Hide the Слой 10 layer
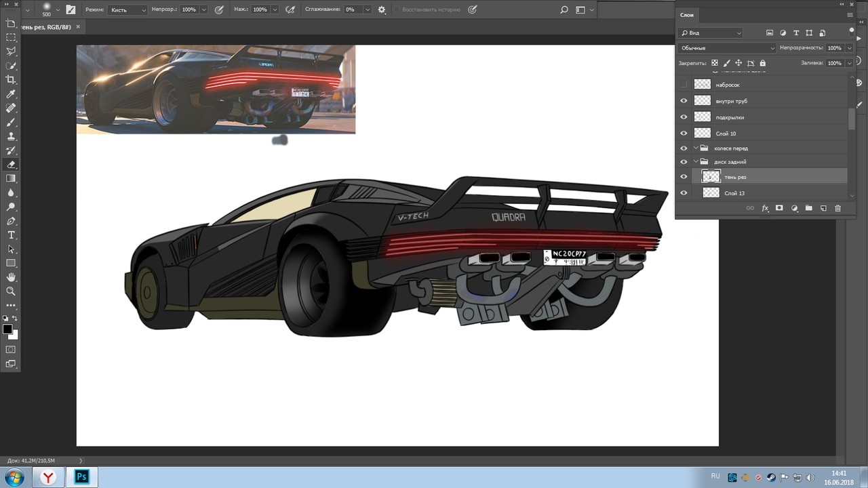This screenshot has height=488, width=868. [684, 134]
